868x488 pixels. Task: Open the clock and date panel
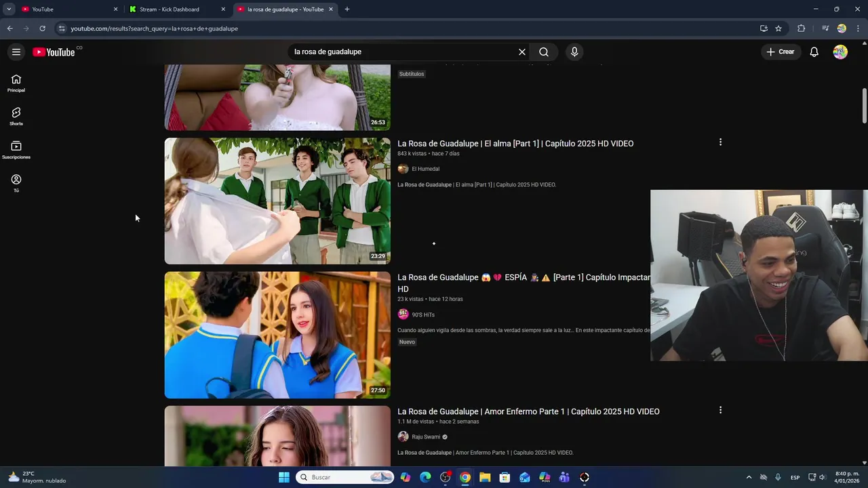click(x=848, y=477)
